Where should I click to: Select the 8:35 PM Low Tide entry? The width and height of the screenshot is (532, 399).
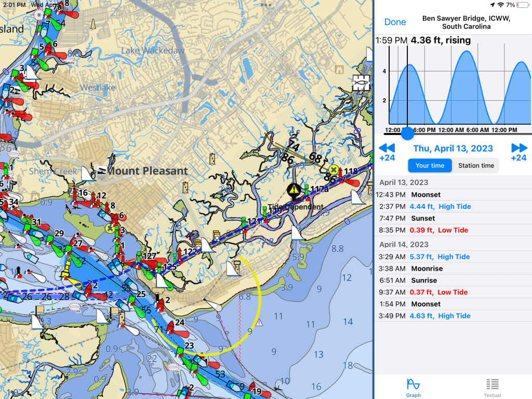pos(453,230)
